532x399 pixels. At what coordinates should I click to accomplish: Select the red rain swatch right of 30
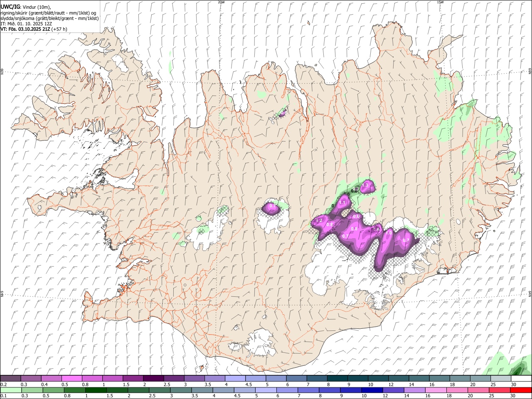(521, 390)
